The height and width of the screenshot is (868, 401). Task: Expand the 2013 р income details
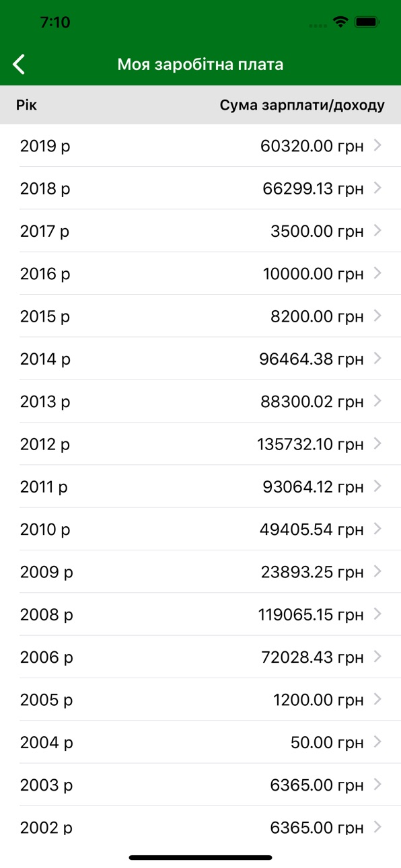[x=200, y=401]
